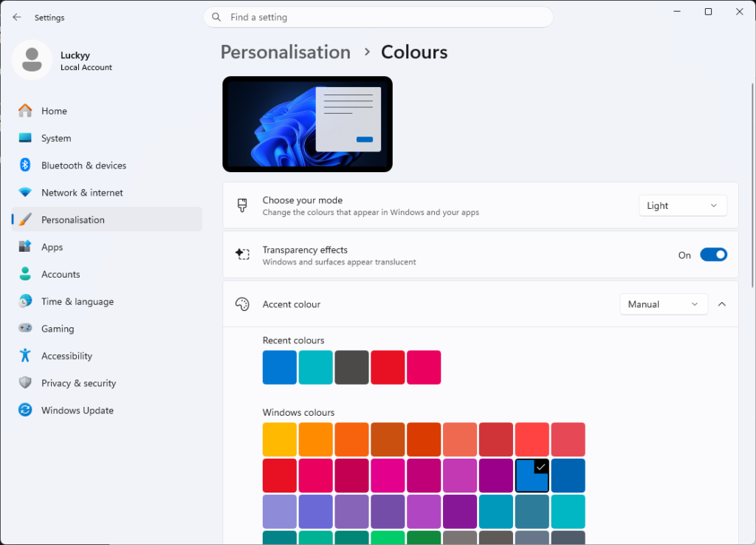Open Windows Update page

(x=106, y=411)
